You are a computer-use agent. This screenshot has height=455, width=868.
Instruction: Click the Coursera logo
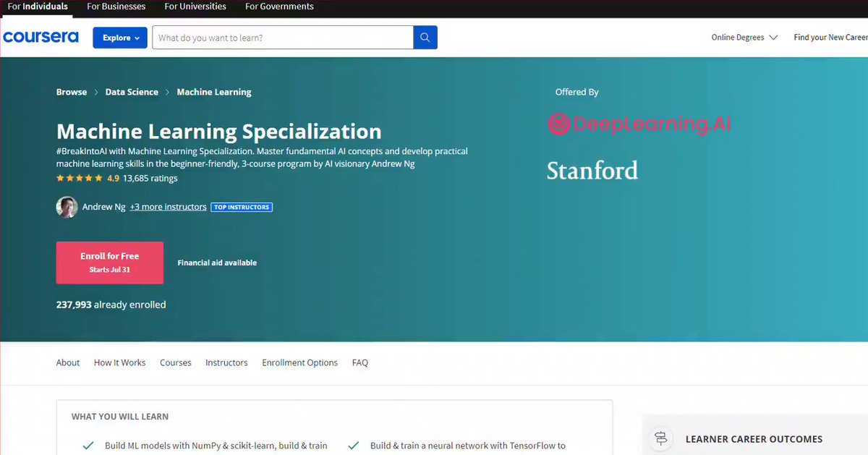(41, 37)
